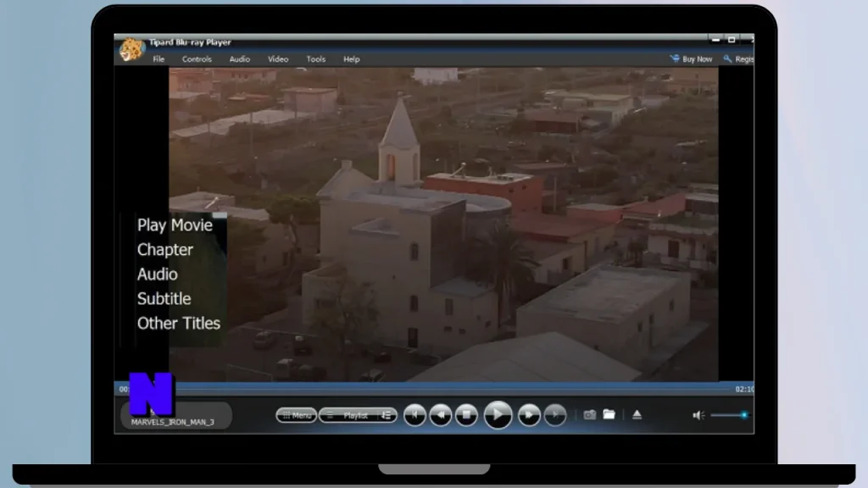Image resolution: width=868 pixels, height=488 pixels.
Task: Click the list icon on the Playlist button
Action: click(x=387, y=415)
